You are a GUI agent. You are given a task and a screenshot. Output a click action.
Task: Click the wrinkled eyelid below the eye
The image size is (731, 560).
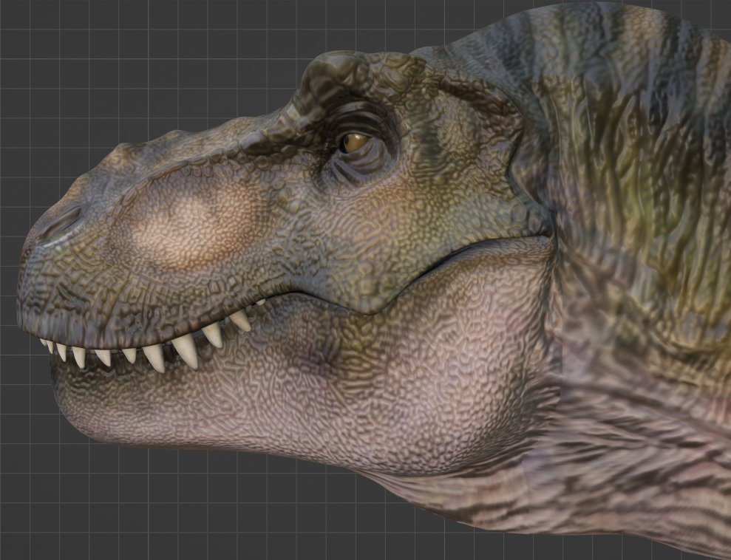point(354,170)
